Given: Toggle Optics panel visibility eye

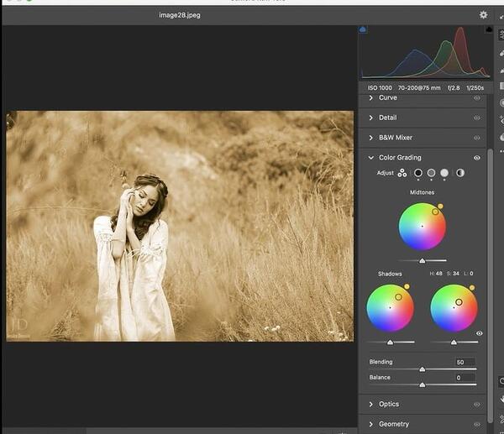Looking at the screenshot, I should [477, 405].
